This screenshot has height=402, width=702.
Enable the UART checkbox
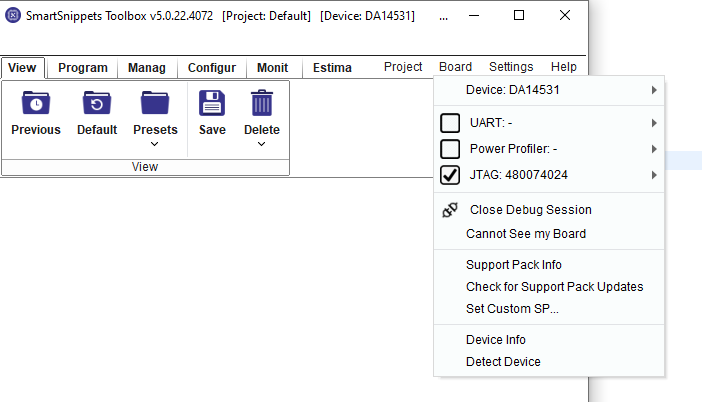tap(450, 123)
